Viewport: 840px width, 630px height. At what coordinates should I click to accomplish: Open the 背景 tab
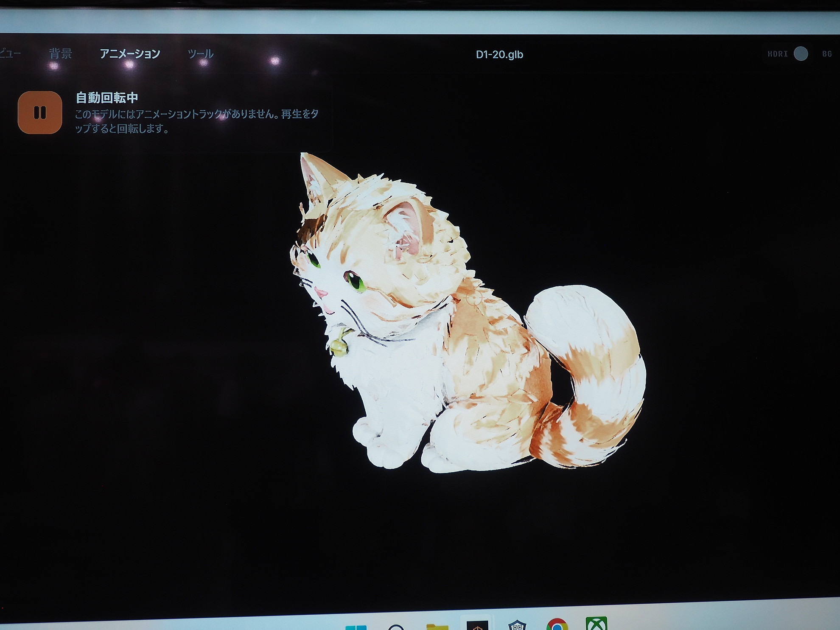tap(60, 54)
